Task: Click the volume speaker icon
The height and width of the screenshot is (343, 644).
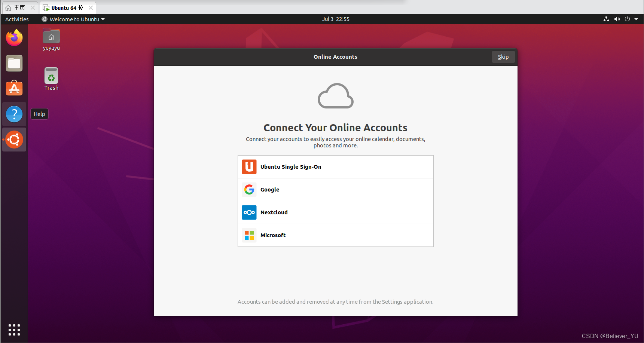Action: [617, 19]
